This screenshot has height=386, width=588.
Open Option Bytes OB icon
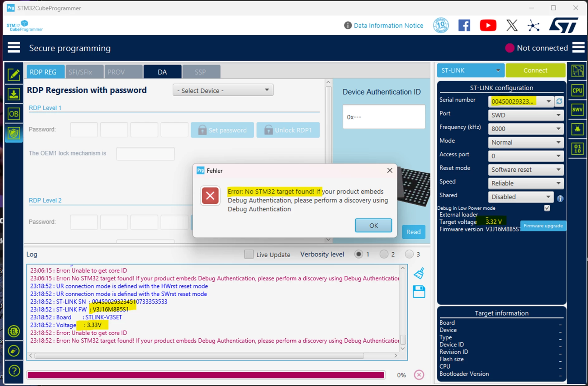pyautogui.click(x=14, y=114)
